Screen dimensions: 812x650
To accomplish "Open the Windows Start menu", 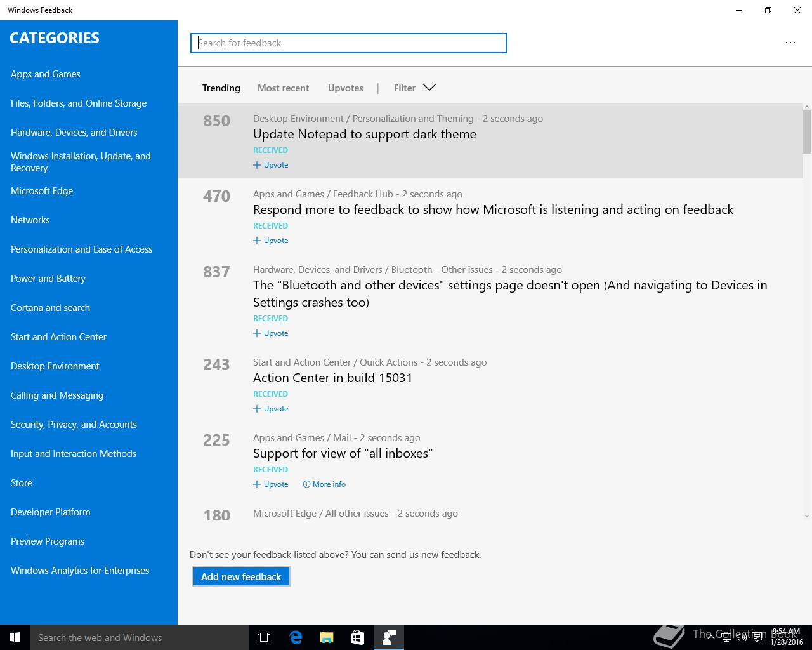I will 15,637.
